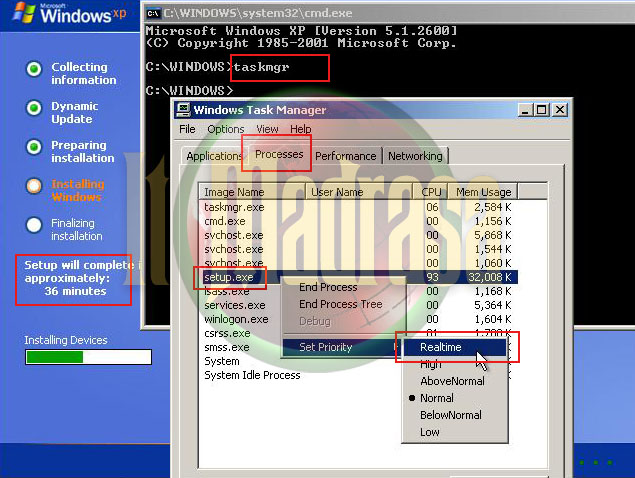The height and width of the screenshot is (478, 635).
Task: Click the cmd.exe window title icon
Action: tap(153, 13)
